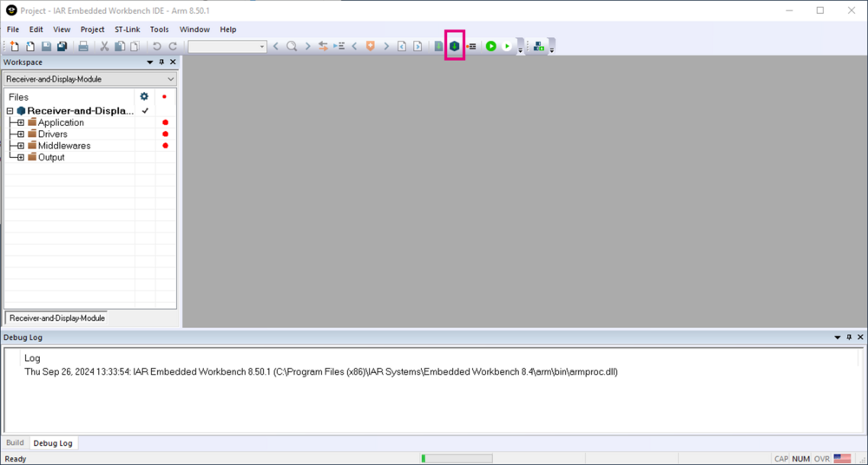This screenshot has width=868, height=465.
Task: Collapse the Receiver-and-Displa... project node
Action: 10,111
